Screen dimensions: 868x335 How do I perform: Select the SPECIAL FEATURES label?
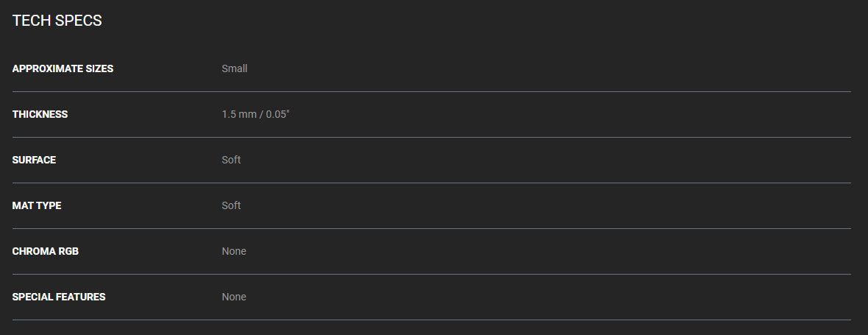coord(59,297)
